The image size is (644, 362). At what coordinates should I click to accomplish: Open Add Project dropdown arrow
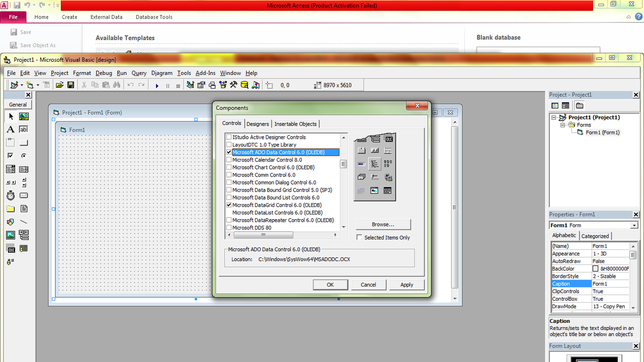click(x=22, y=85)
